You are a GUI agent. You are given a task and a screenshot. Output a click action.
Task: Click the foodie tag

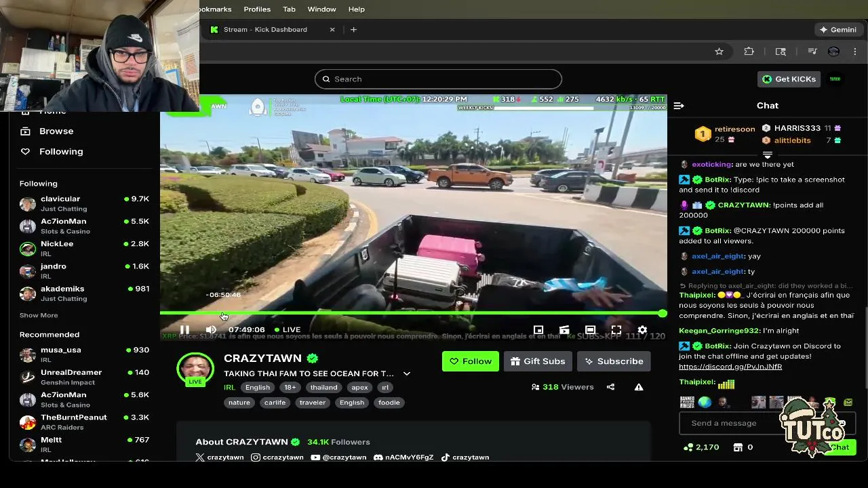pyautogui.click(x=389, y=403)
